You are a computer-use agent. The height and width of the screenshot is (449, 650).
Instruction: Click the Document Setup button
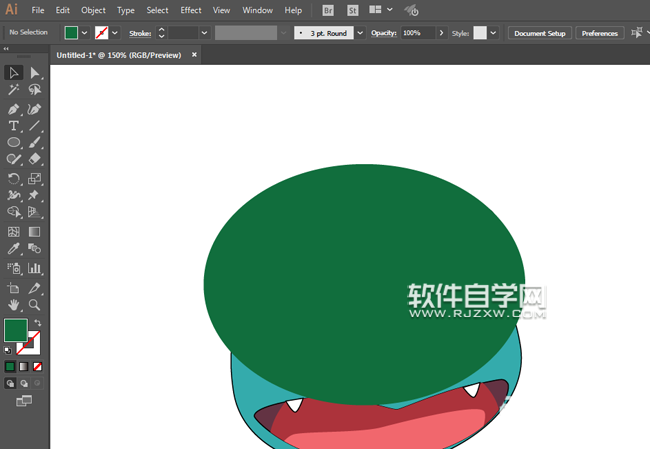pos(540,33)
